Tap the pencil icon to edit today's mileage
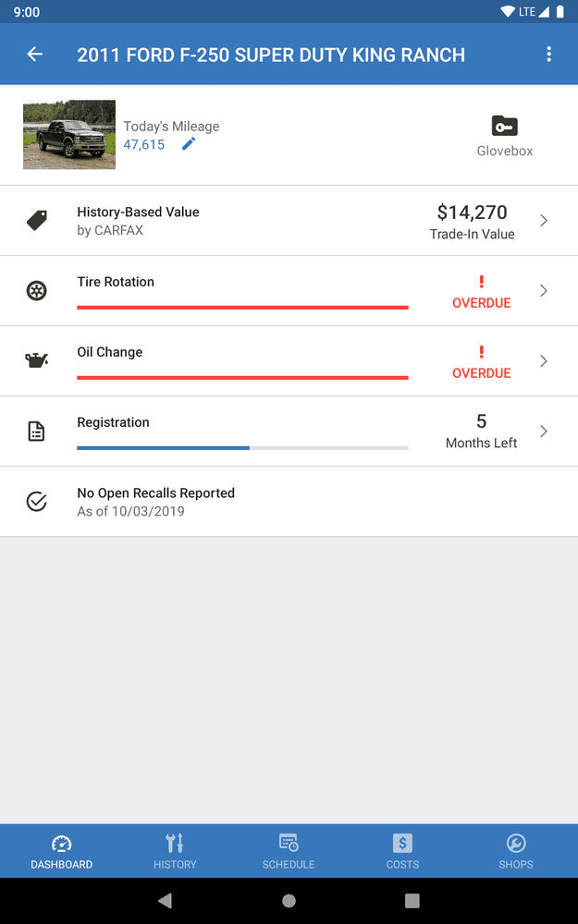Screen dimensions: 578x924 pyautogui.click(x=189, y=144)
